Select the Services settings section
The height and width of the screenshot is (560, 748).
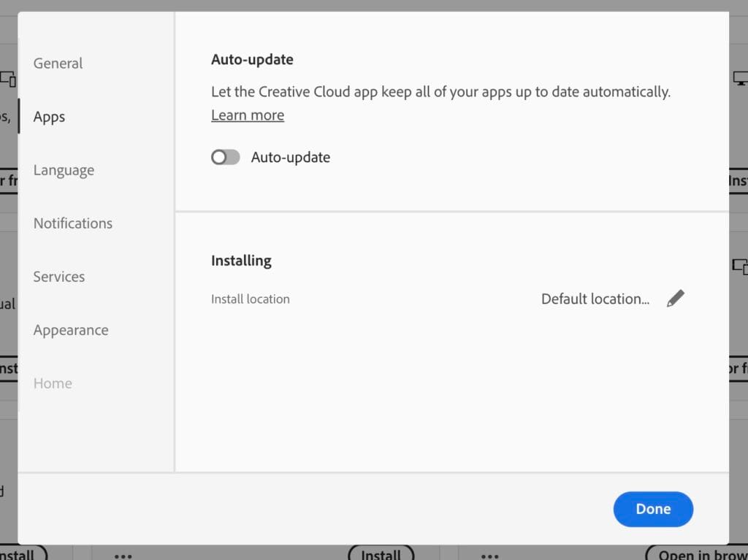[x=58, y=276]
